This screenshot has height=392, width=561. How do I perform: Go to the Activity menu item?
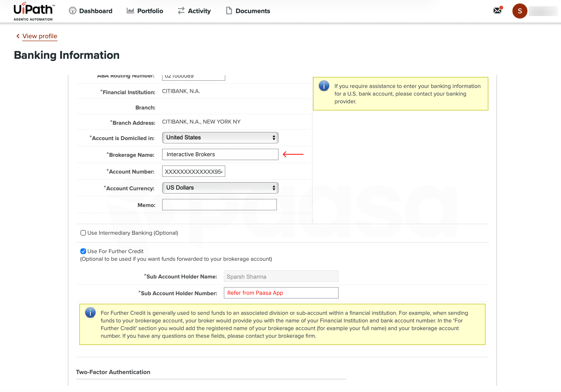point(199,11)
